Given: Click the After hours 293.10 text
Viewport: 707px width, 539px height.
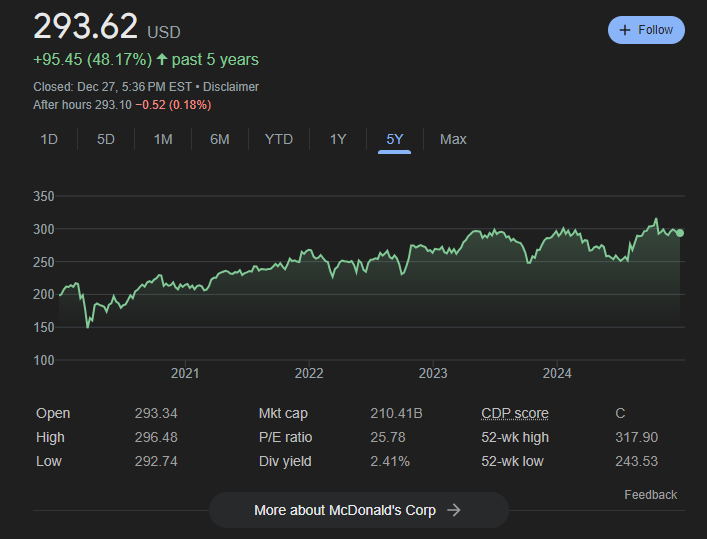Looking at the screenshot, I should [x=83, y=105].
